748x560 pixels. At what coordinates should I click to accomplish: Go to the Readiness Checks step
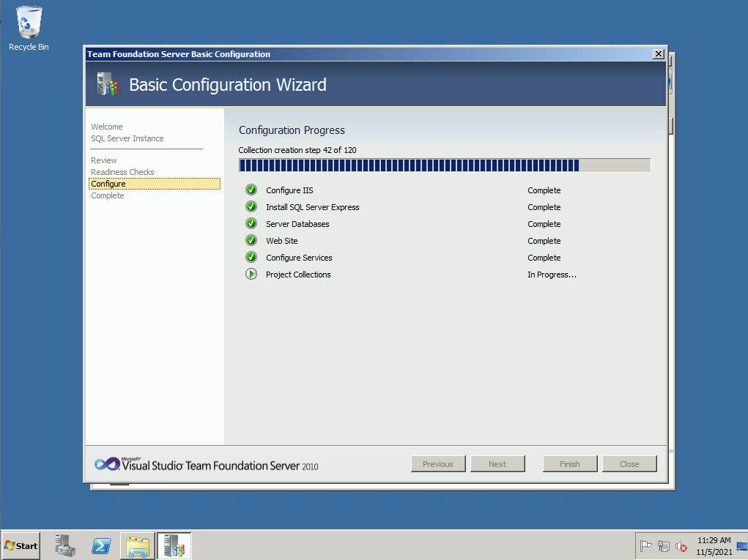pos(122,172)
